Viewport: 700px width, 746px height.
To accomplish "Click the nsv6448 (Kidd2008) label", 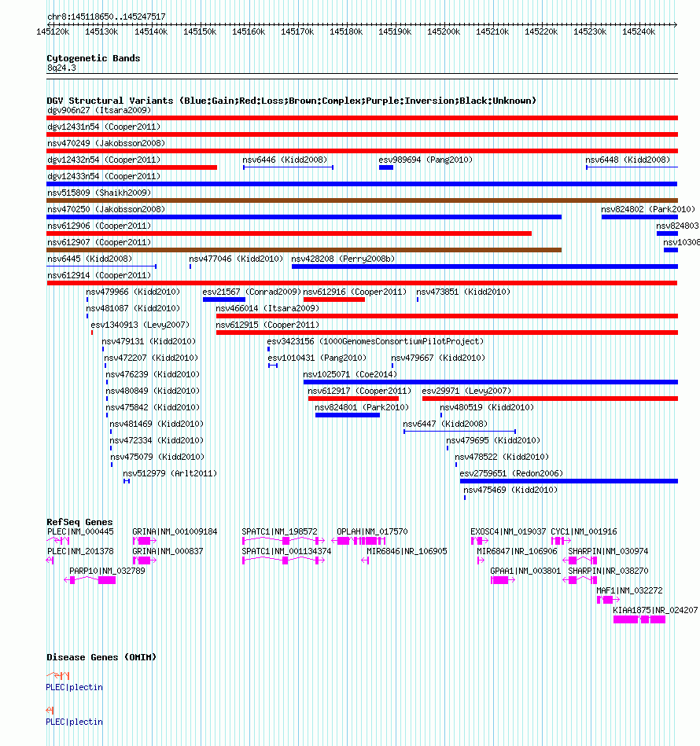I will (x=628, y=160).
